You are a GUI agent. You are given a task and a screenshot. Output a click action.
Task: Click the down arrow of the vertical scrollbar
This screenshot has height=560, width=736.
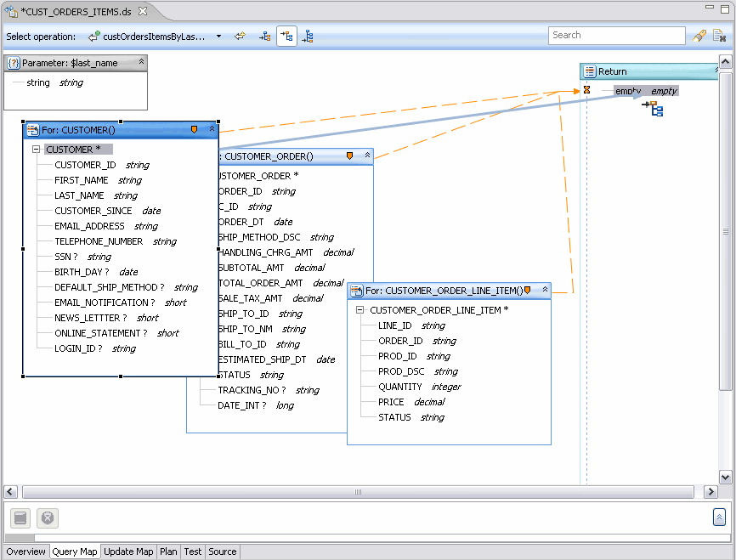pyautogui.click(x=725, y=478)
